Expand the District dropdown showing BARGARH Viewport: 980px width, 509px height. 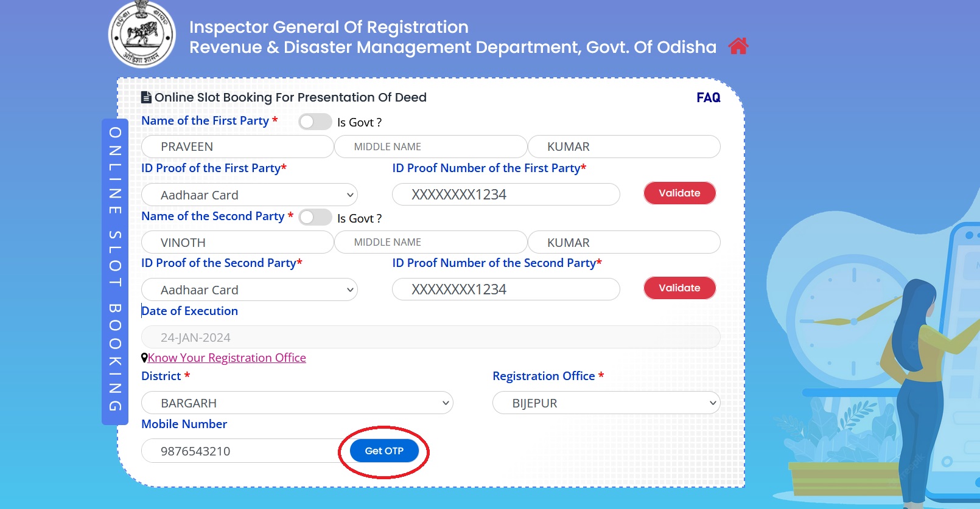[297, 403]
